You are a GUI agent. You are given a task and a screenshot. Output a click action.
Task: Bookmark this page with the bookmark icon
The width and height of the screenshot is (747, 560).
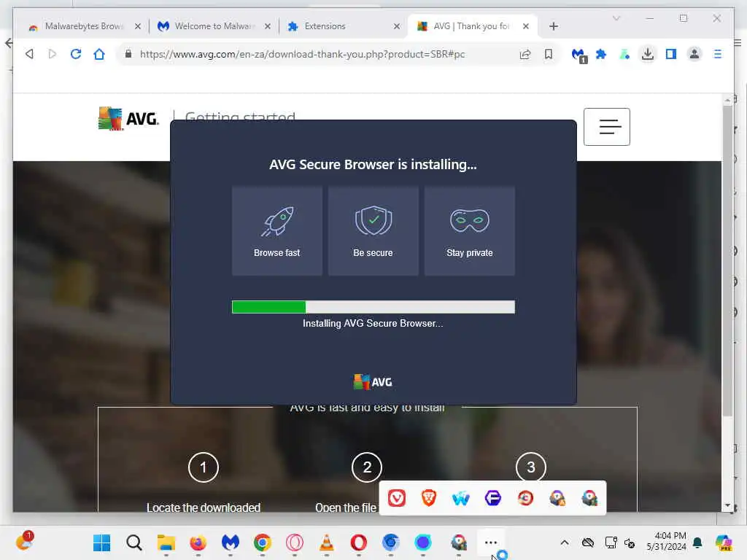tap(549, 54)
